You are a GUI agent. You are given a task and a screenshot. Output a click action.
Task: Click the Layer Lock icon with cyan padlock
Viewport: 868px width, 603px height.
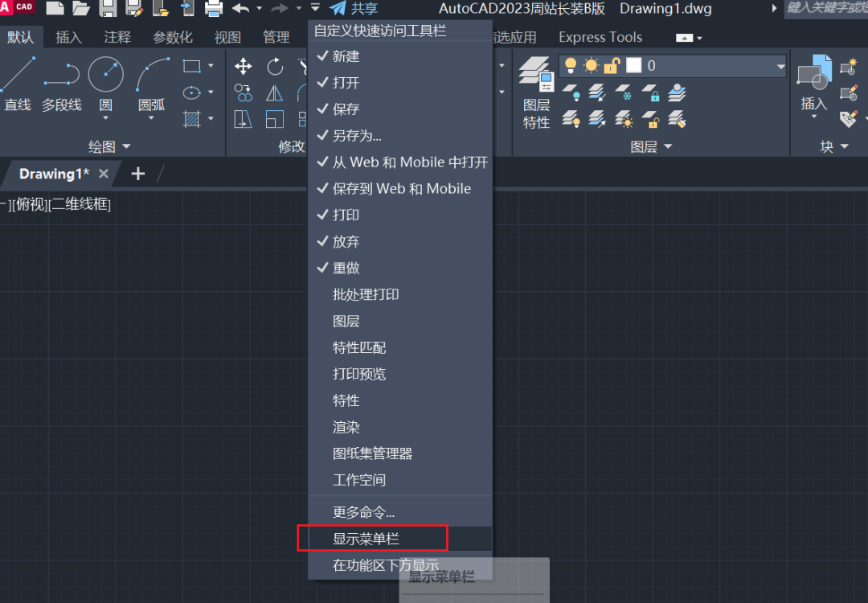tap(650, 92)
